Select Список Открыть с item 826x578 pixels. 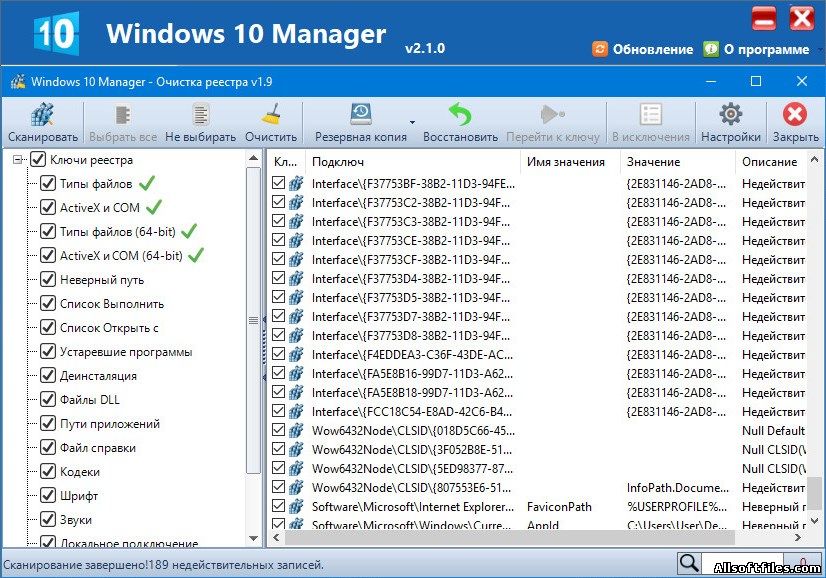point(109,328)
